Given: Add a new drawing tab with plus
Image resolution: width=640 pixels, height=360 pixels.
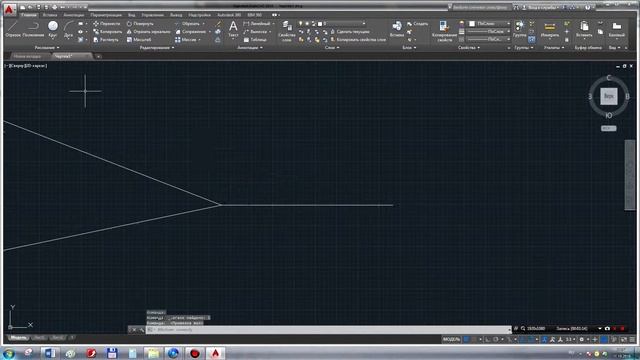Looking at the screenshot, I should pyautogui.click(x=98, y=56).
